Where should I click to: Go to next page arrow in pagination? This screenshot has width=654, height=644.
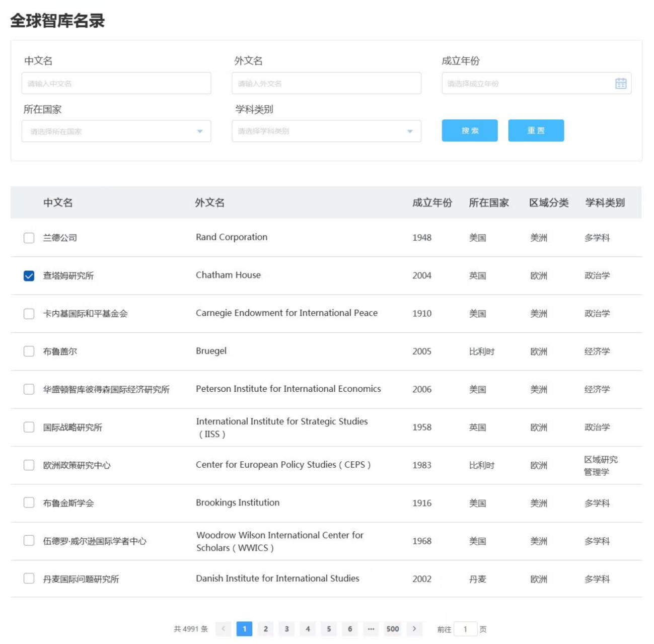[x=414, y=628]
